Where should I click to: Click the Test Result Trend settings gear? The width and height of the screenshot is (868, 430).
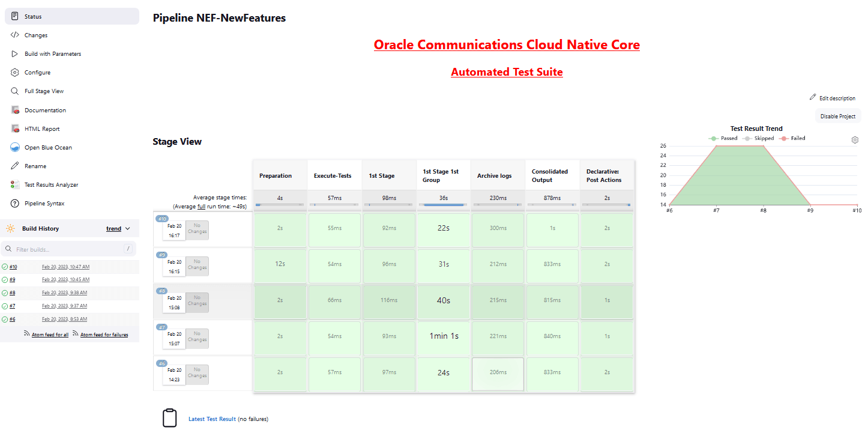point(855,139)
